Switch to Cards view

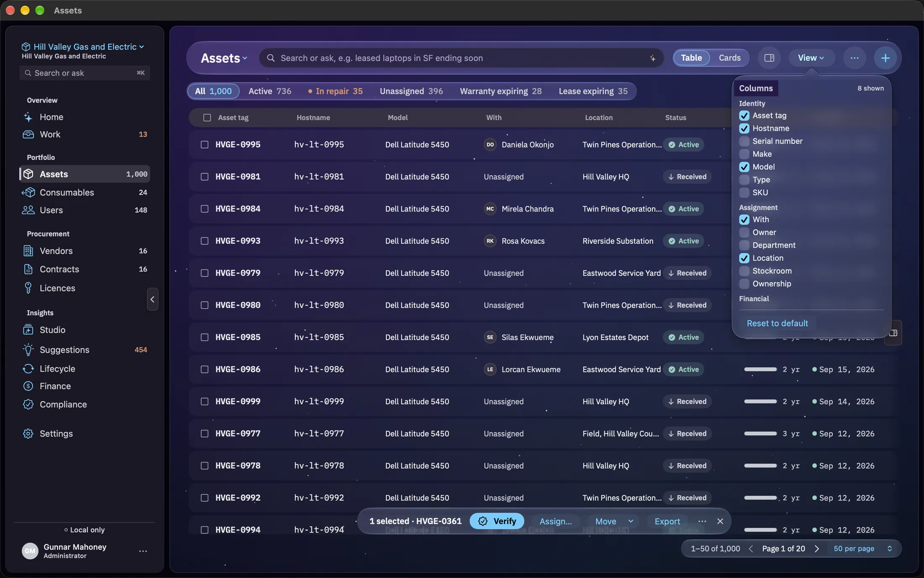[730, 58]
